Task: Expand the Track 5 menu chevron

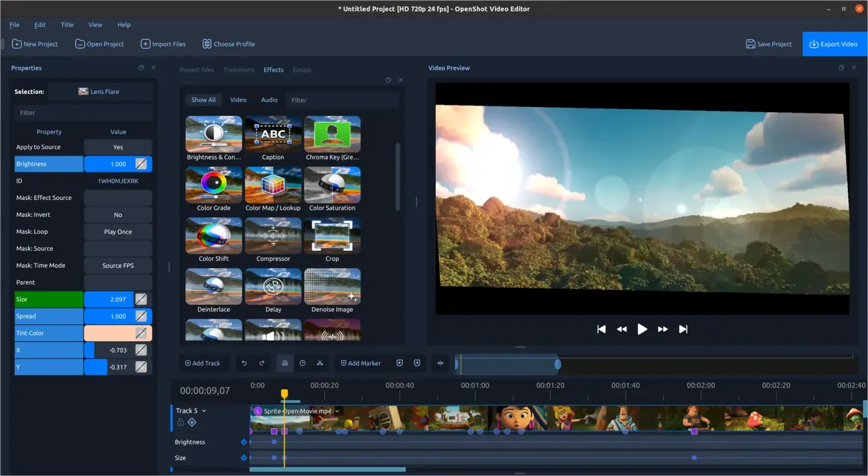Action: tap(204, 411)
